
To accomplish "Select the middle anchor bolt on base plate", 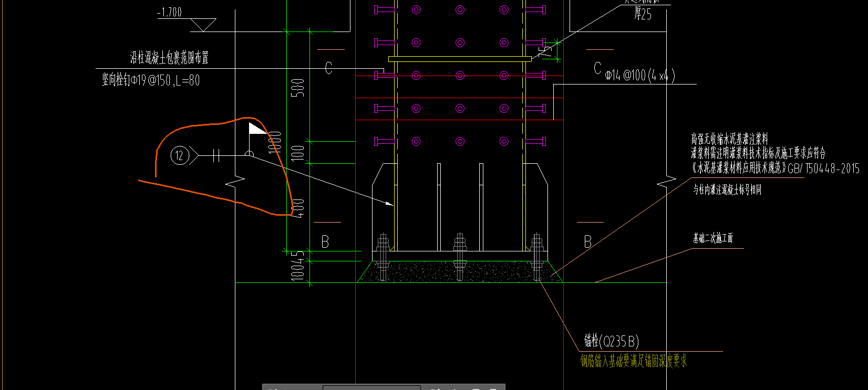I will pos(460,257).
